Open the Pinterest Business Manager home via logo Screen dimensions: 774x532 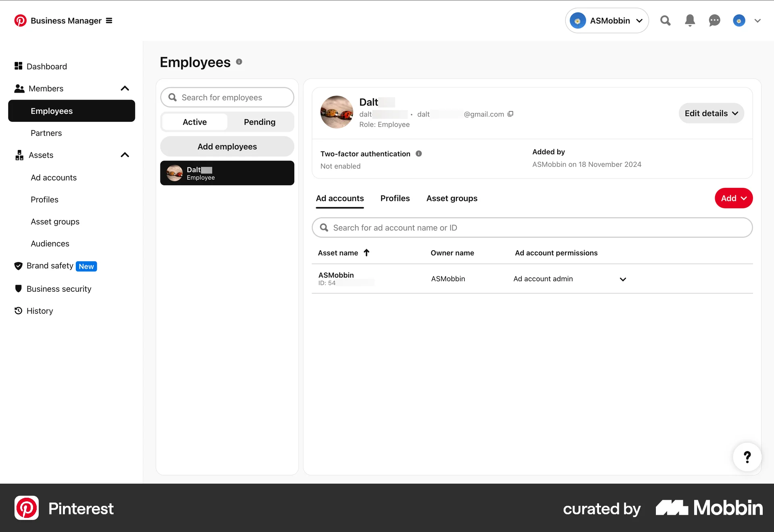point(21,20)
